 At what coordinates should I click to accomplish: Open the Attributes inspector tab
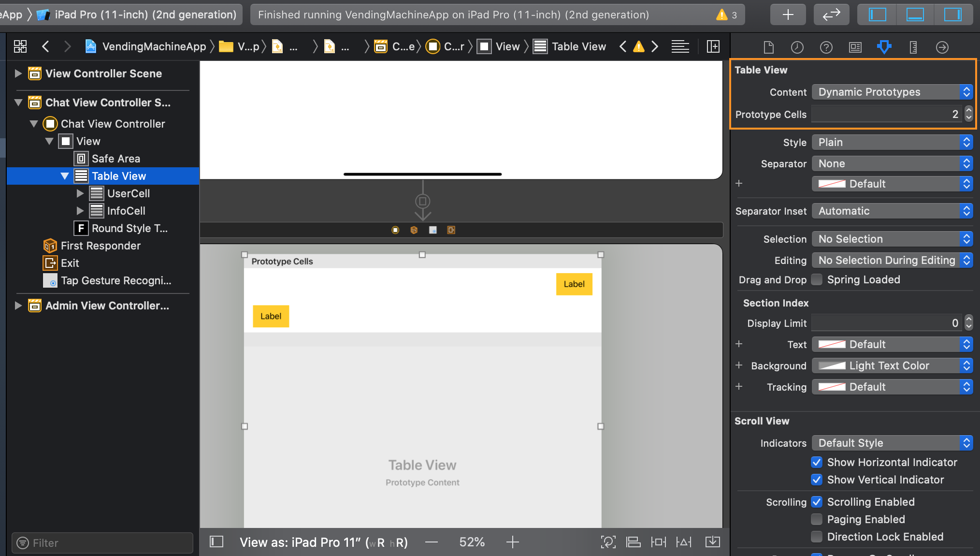(884, 47)
